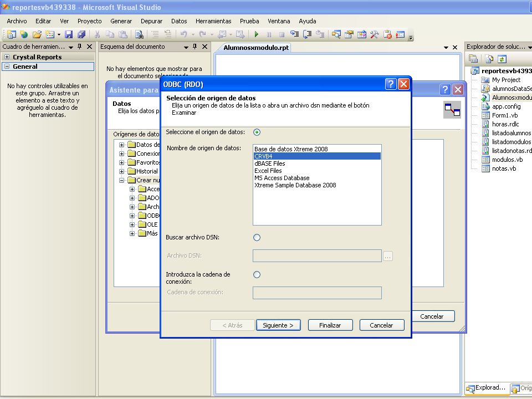
Task: Click the Finalizar button
Action: click(x=330, y=325)
